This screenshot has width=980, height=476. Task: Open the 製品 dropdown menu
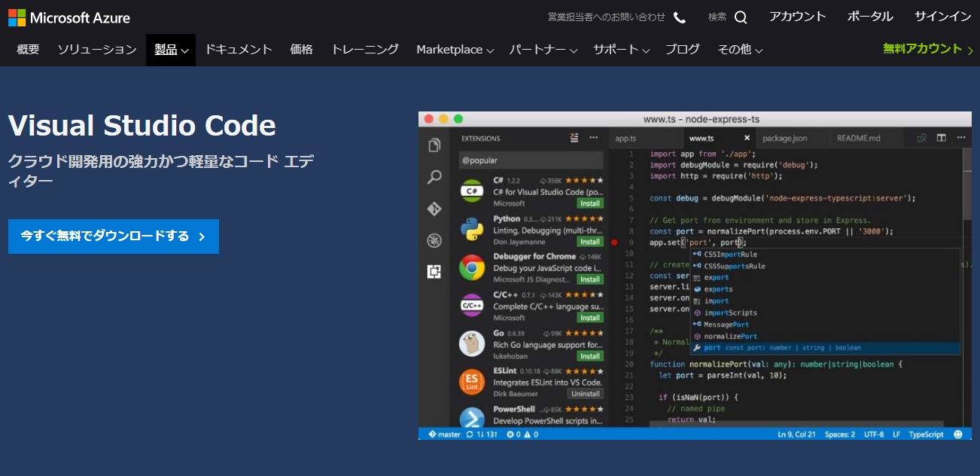pos(171,49)
